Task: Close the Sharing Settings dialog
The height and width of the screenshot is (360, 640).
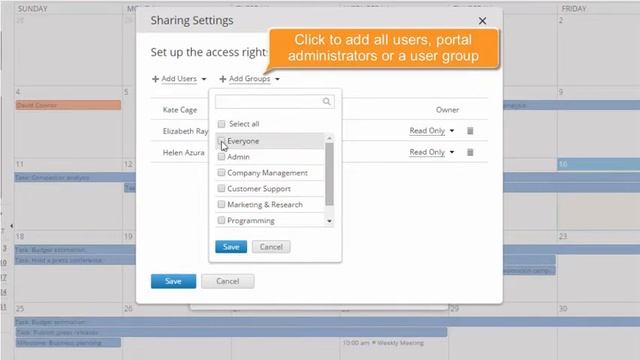Action: pyautogui.click(x=482, y=21)
